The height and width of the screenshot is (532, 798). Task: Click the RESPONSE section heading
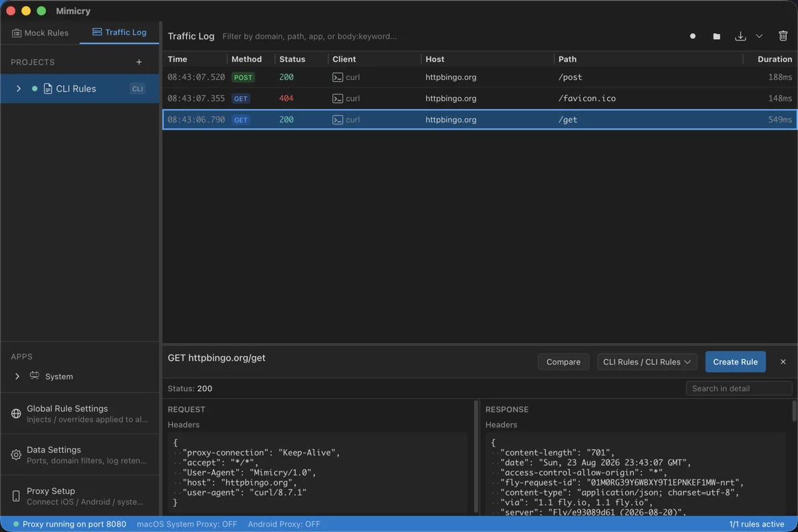507,410
